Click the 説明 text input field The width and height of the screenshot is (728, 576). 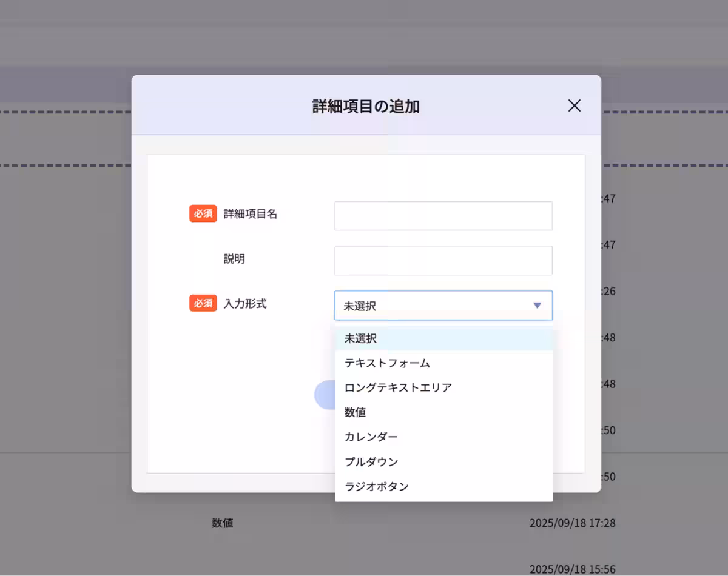[443, 260]
